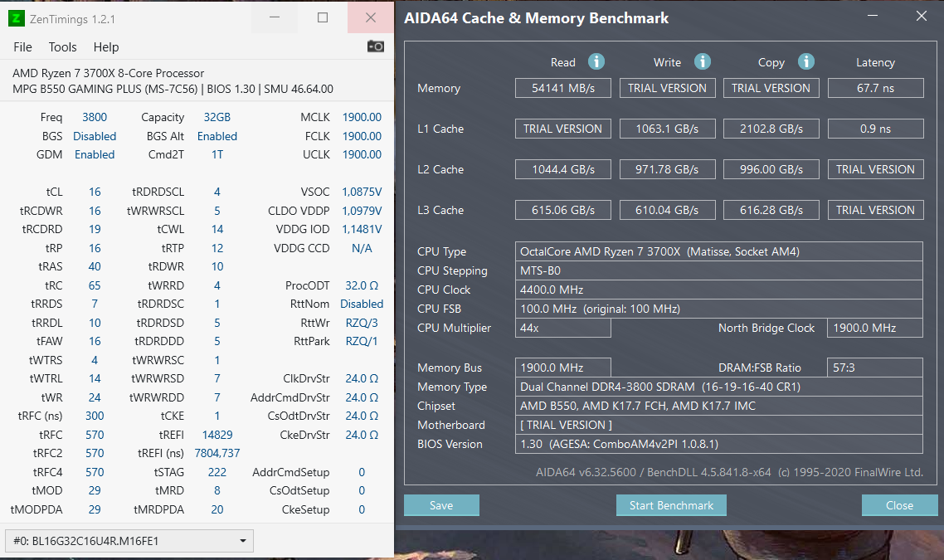Click the GDM Enabled value

coord(95,155)
